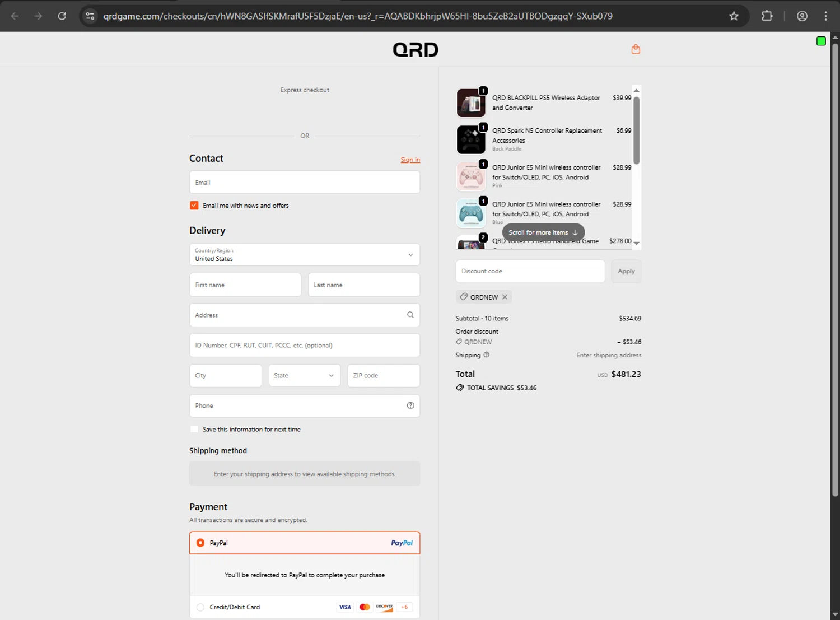
Task: Click the Mastercard icon
Action: click(365, 607)
